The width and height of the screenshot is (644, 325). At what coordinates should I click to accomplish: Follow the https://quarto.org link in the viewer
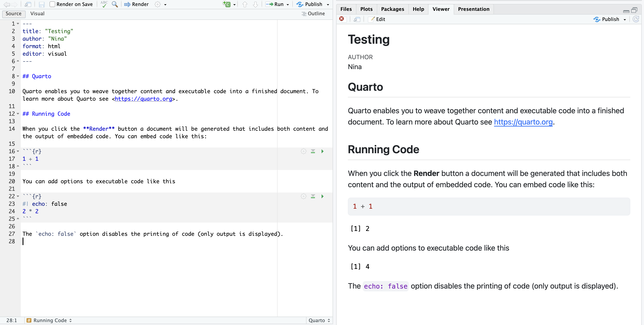(523, 122)
